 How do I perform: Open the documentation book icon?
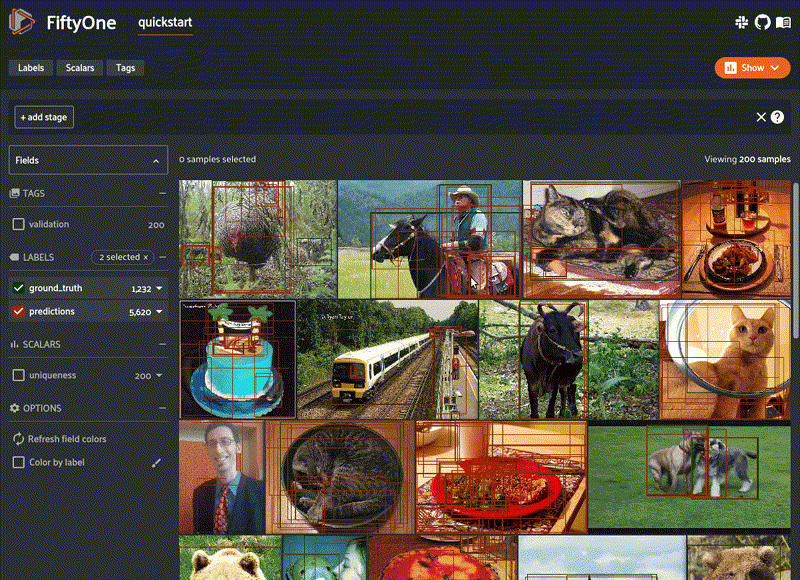(x=787, y=22)
